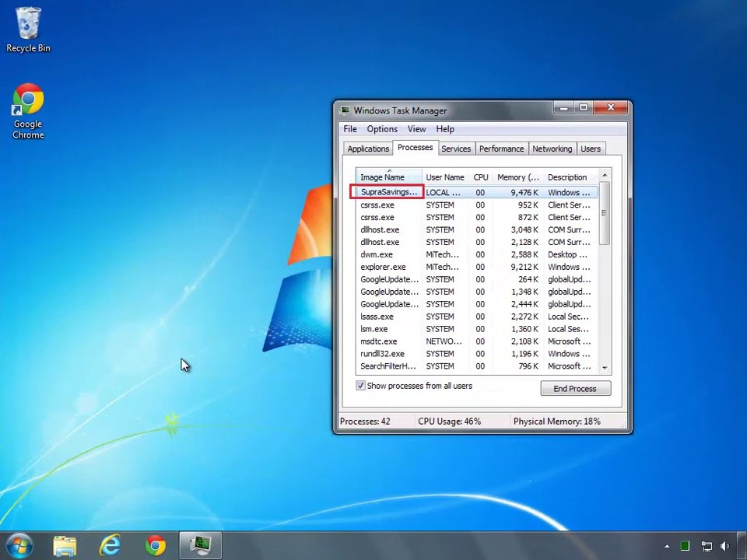Click the Task Manager title bar icon
The height and width of the screenshot is (560, 747).
[345, 110]
